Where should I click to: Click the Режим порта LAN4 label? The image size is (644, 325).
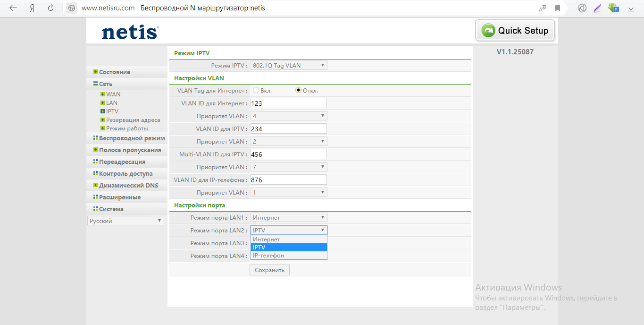point(219,256)
